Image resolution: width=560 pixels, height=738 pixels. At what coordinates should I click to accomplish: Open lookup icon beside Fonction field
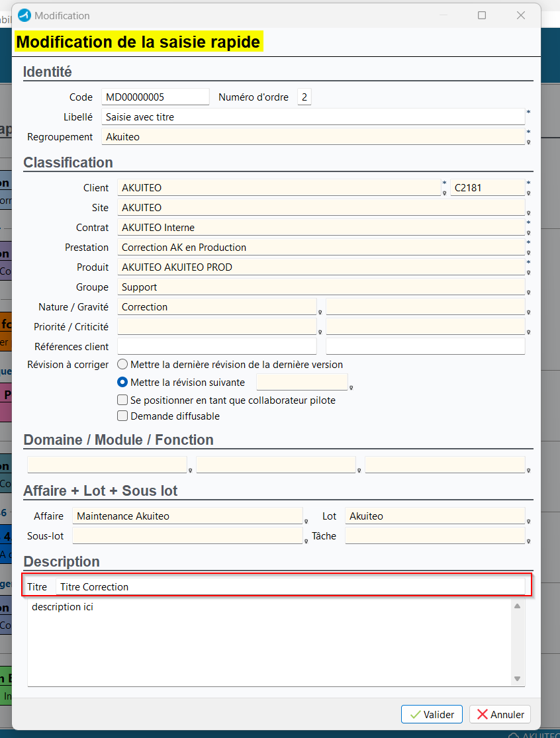[528, 470]
